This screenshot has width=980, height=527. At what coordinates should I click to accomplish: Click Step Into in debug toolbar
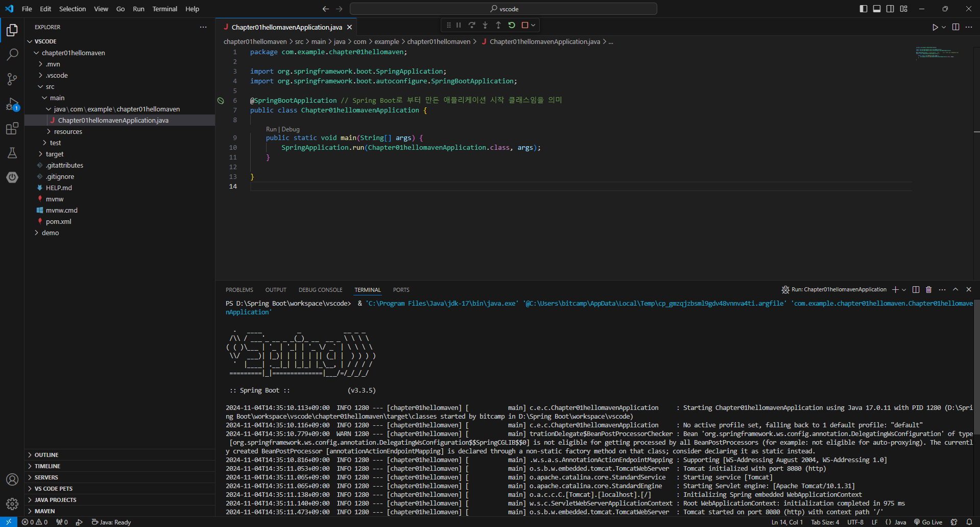point(485,25)
